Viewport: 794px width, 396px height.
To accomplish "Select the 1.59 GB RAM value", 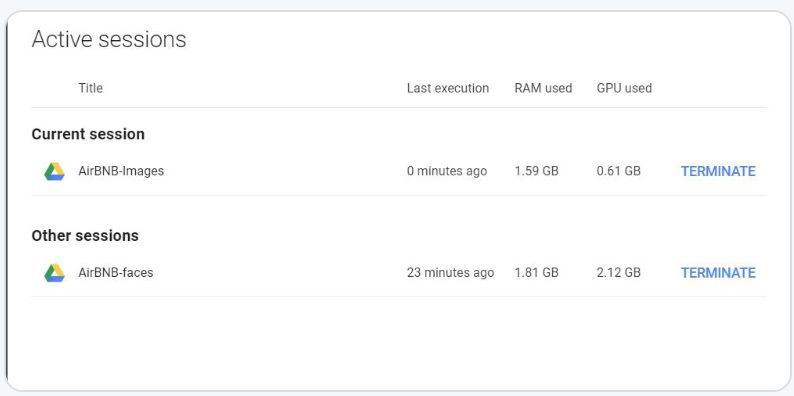I will pos(537,171).
